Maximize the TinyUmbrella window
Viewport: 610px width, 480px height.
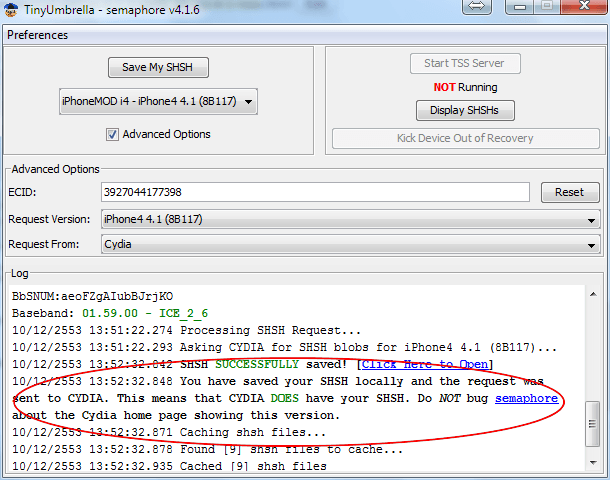click(x=546, y=7)
